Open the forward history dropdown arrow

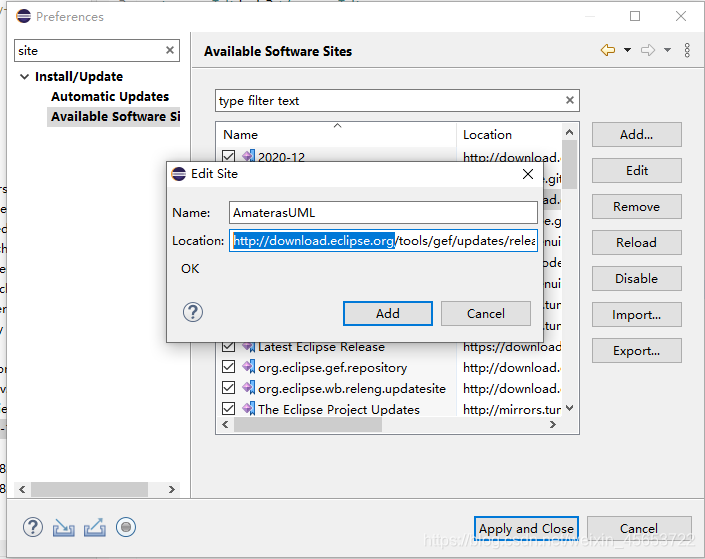point(667,50)
